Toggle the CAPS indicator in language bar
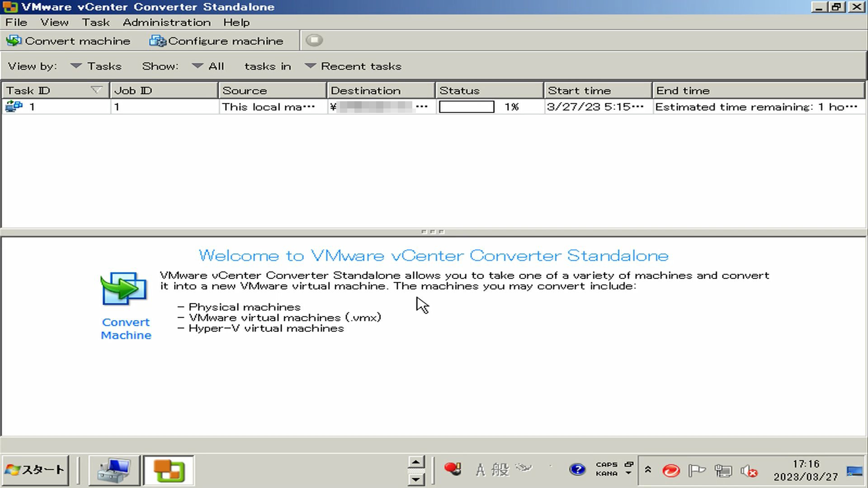This screenshot has width=868, height=488. tap(607, 465)
